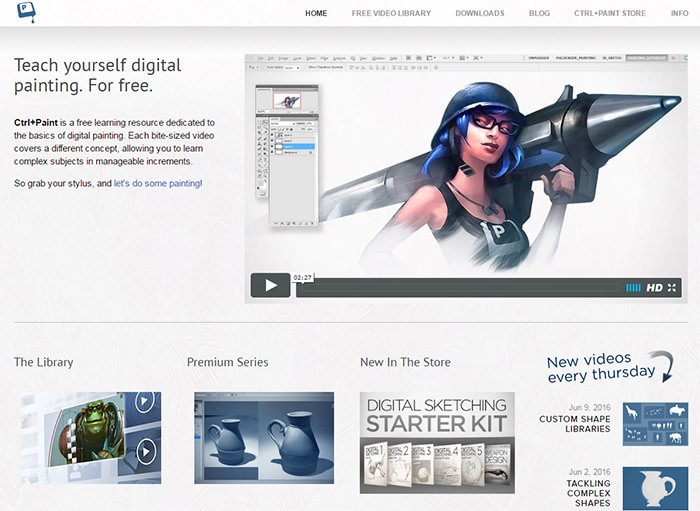Click the Premium Series heading
The height and width of the screenshot is (511, 700).
pos(228,362)
